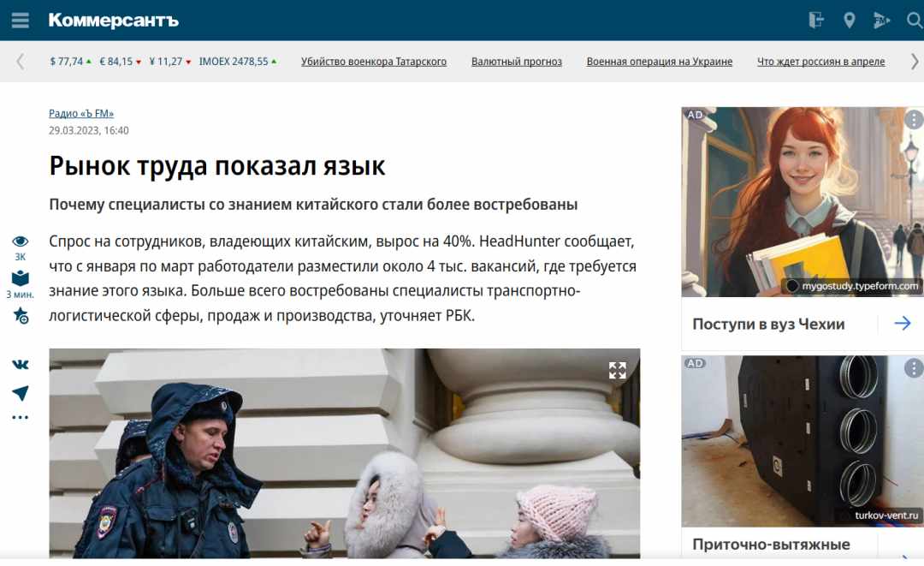Image resolution: width=924 pixels, height=566 pixels.
Task: Open Военная операция на Украине topic
Action: (660, 62)
